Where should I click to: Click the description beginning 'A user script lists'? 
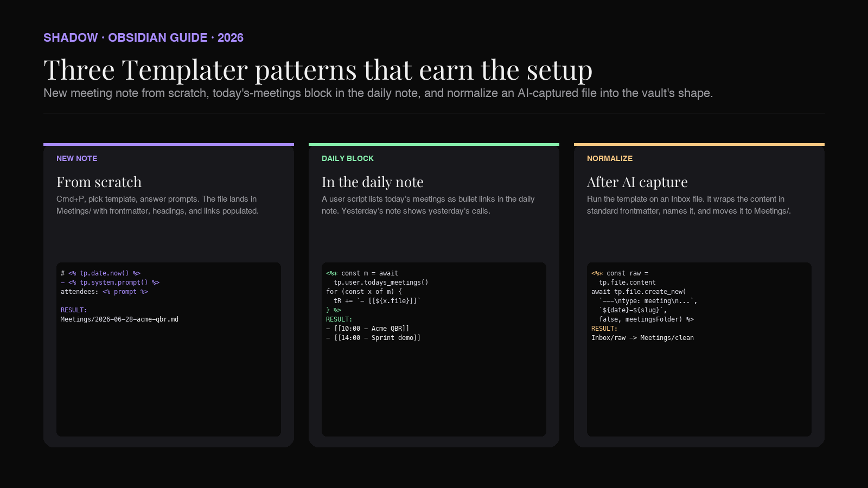(428, 205)
